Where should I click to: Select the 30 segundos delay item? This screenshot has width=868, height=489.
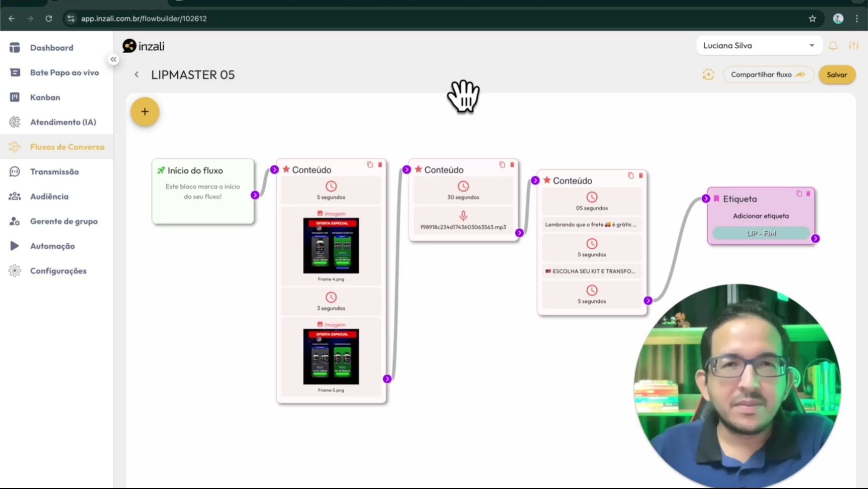463,190
